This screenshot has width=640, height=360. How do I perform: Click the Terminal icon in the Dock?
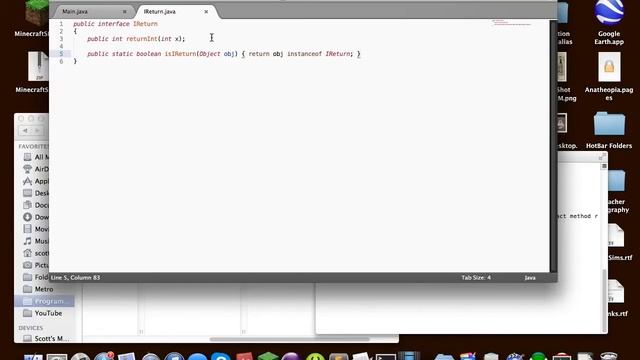coord(386,357)
